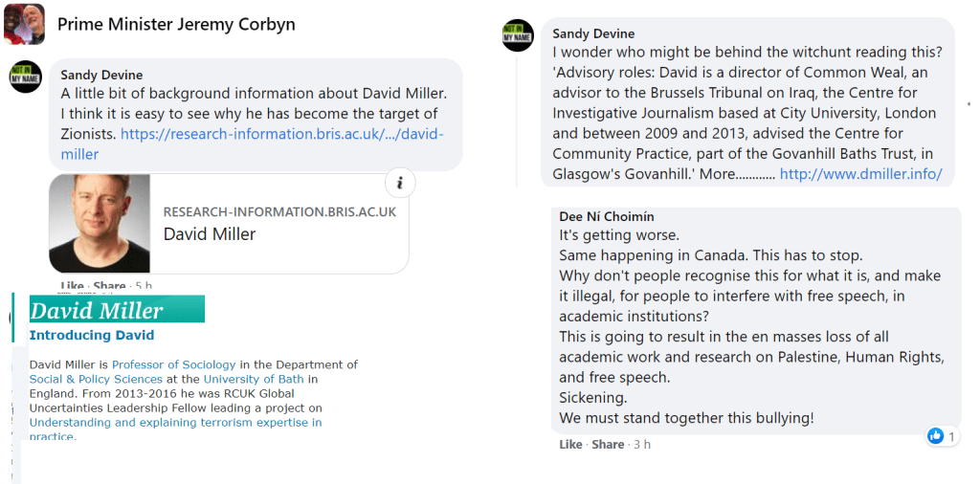Open David Miller photo thumbnail in preview
Screen dimensions: 980x484
100,223
